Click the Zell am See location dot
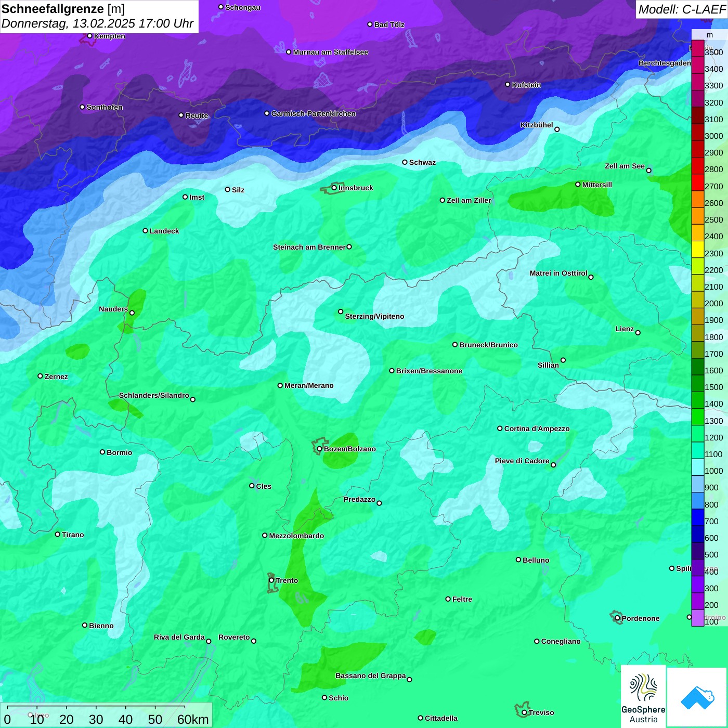728x728 pixels. pos(648,171)
